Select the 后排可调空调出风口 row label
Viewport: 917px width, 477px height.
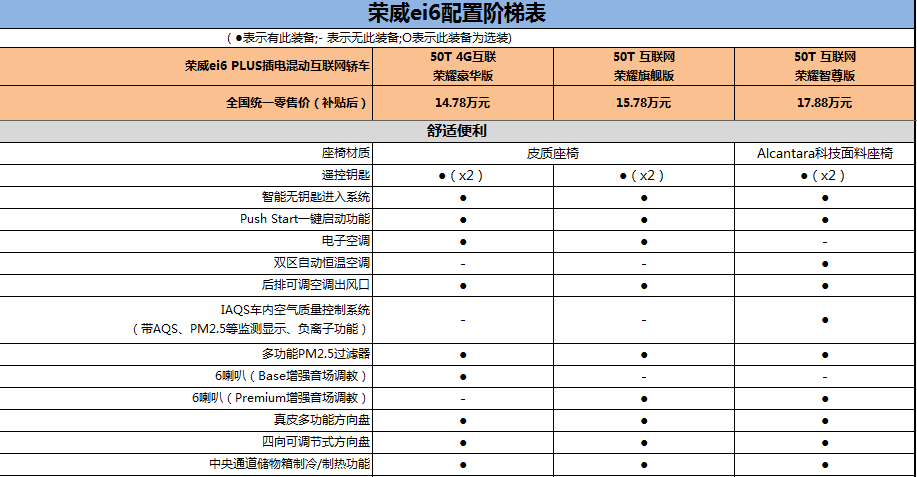[186, 285]
